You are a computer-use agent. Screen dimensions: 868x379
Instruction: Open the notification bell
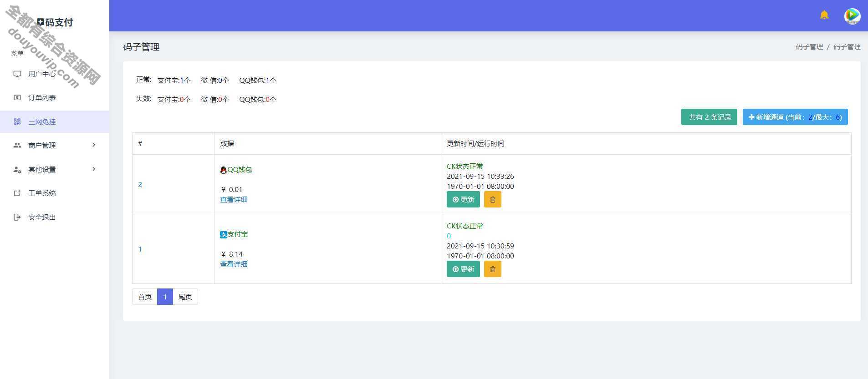coord(824,15)
